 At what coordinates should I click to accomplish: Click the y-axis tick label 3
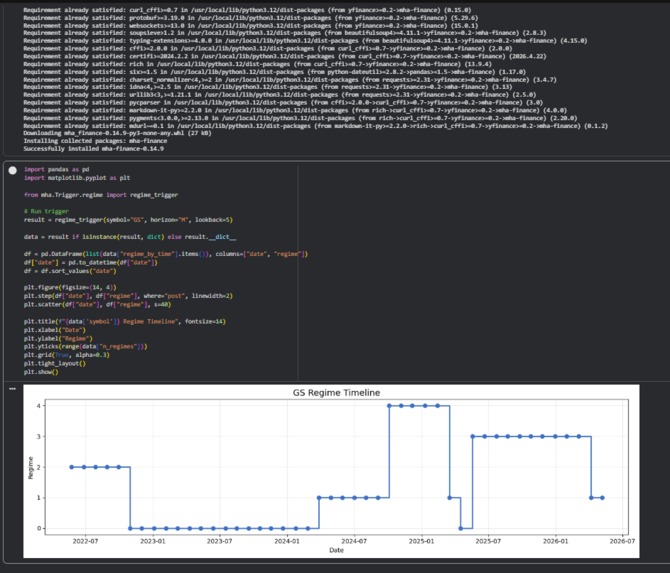click(38, 437)
